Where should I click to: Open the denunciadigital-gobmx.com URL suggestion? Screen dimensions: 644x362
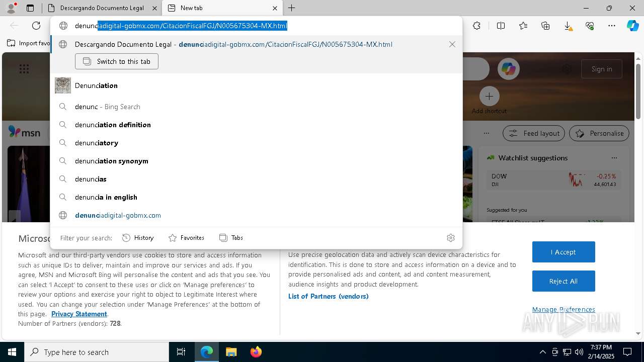click(x=256, y=215)
